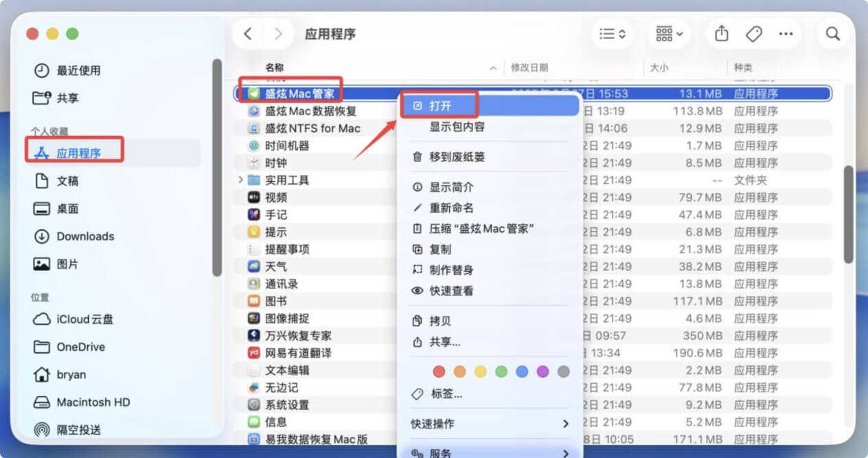Viewport: 868px width, 458px height.
Task: Click the Tags icon in the toolbar
Action: pos(753,33)
